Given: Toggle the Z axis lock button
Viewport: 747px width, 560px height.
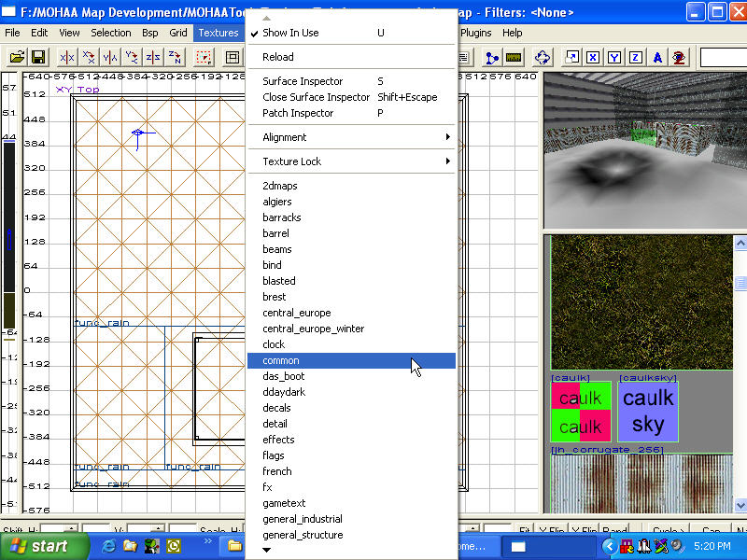Looking at the screenshot, I should tap(636, 57).
